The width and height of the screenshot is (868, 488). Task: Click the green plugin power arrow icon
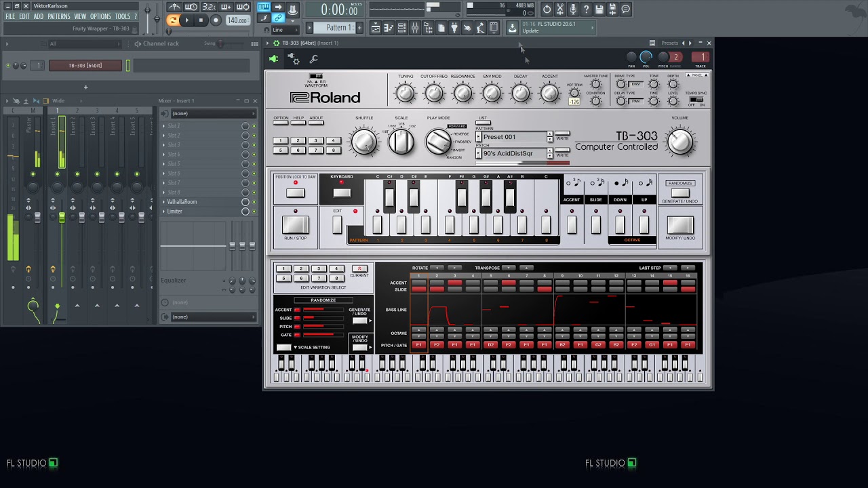pos(273,59)
